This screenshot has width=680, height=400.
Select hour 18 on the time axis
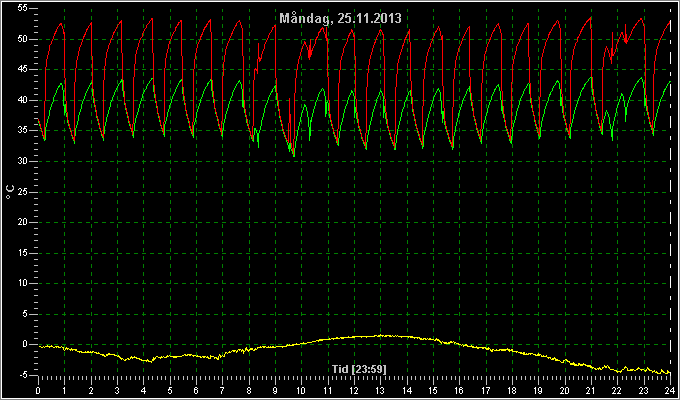point(512,390)
